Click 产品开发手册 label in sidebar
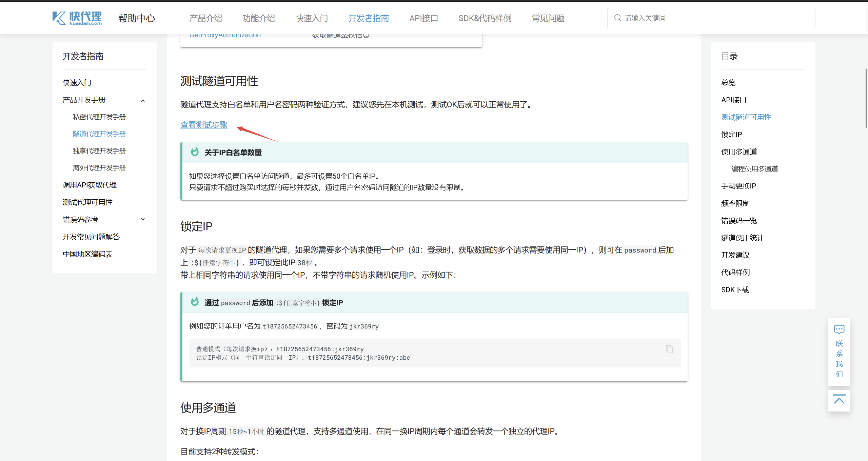 (x=84, y=100)
